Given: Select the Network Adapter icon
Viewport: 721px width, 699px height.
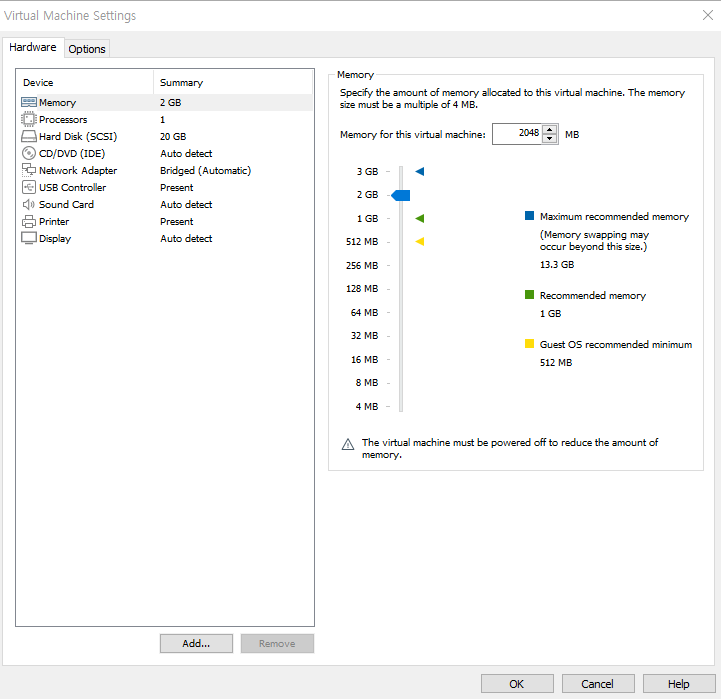Looking at the screenshot, I should (29, 170).
